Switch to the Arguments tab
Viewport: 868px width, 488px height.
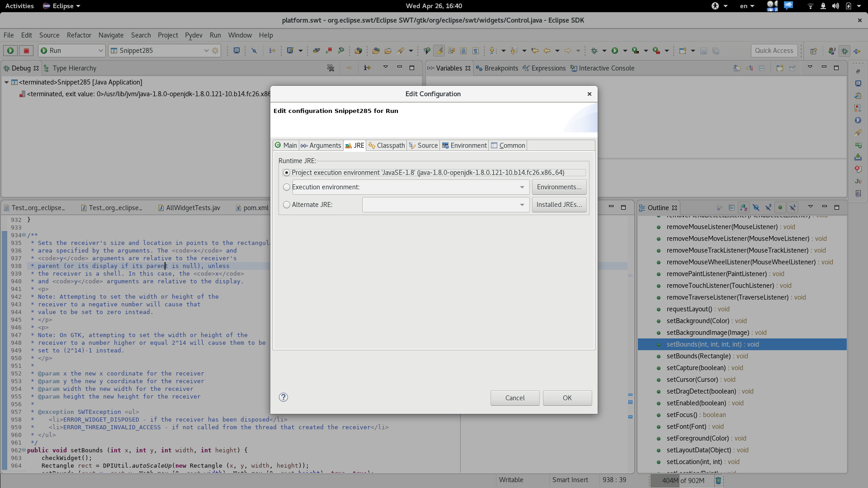321,145
